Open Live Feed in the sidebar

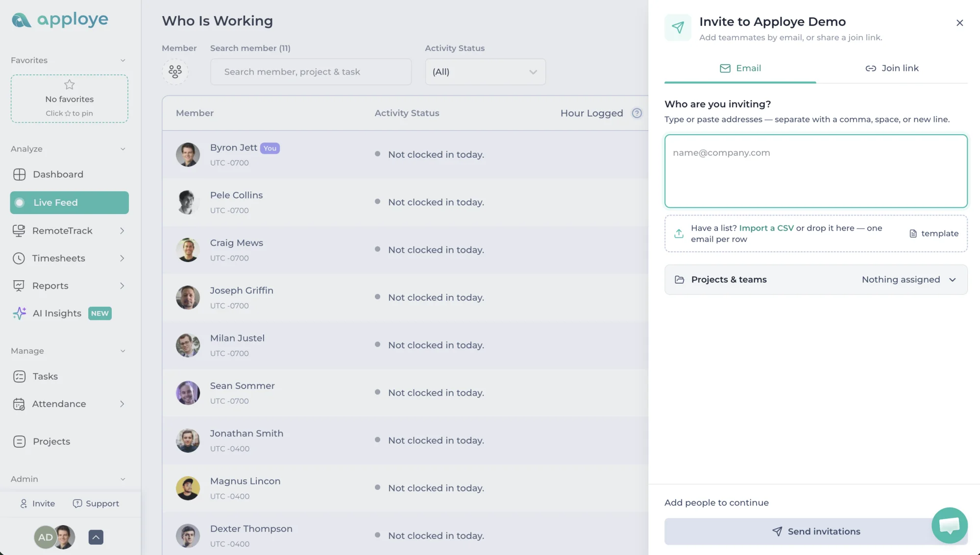[69, 203]
